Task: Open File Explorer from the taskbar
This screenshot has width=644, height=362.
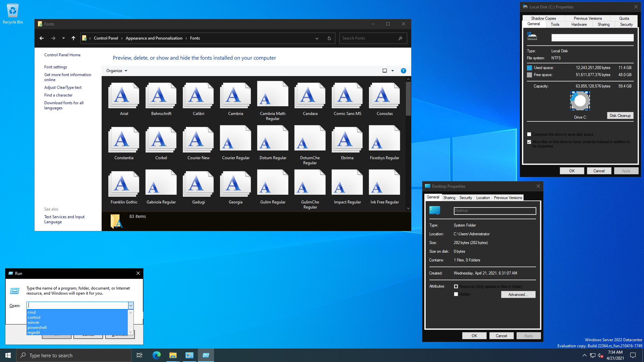Action: click(173, 355)
